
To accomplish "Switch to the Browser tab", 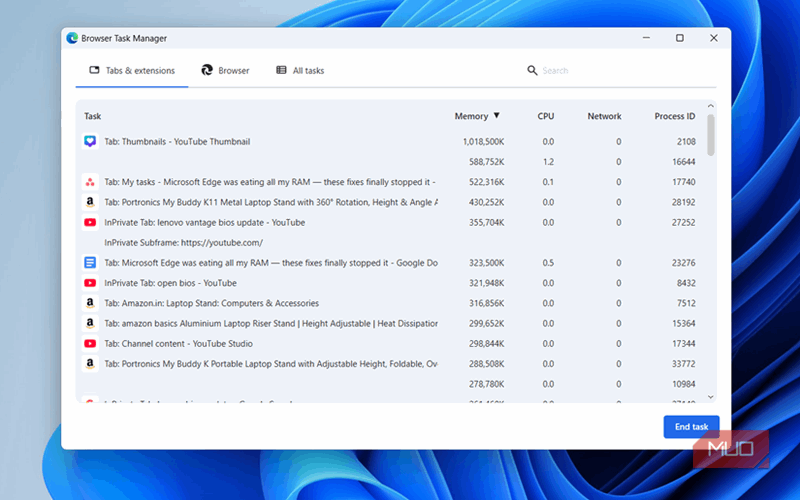I will [225, 71].
